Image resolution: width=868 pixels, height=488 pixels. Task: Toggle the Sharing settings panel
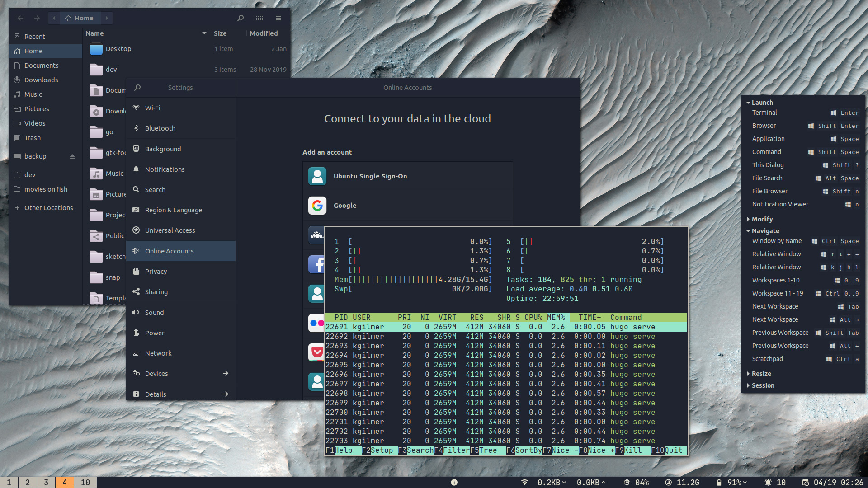(x=156, y=291)
